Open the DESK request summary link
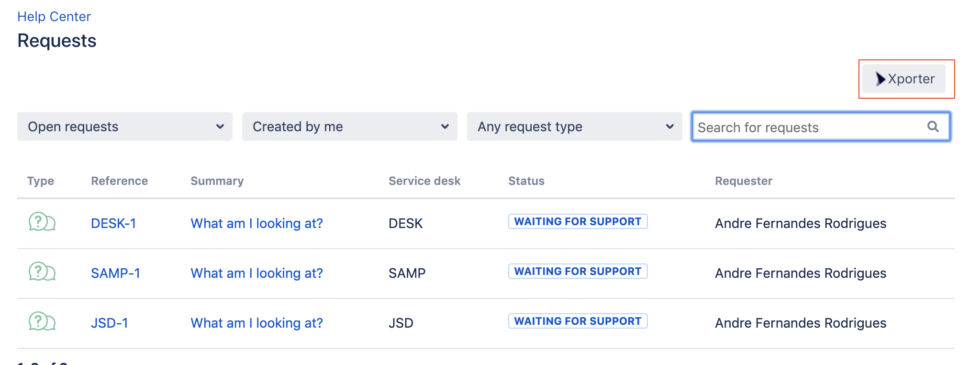Image resolution: width=980 pixels, height=365 pixels. click(256, 223)
